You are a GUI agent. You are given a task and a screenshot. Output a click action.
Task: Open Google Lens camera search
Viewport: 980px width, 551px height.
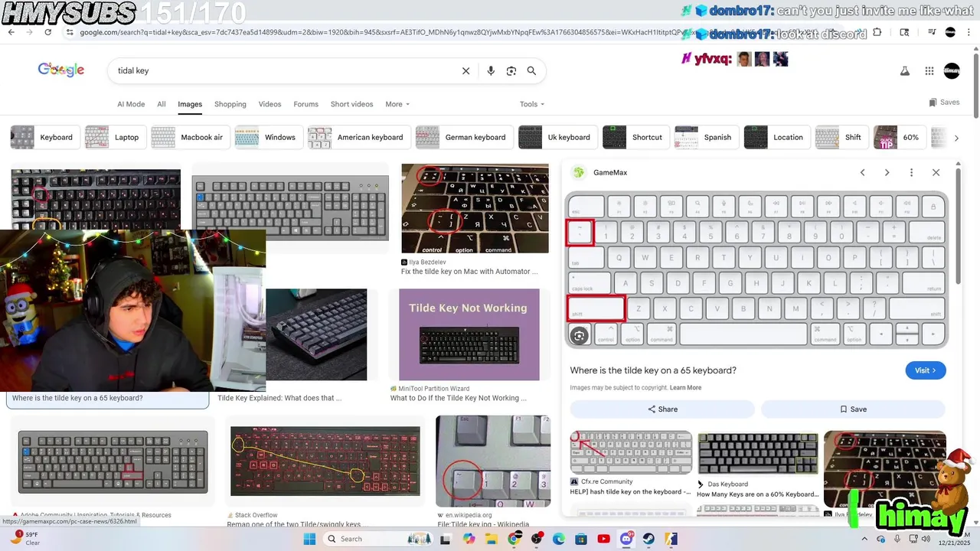click(511, 70)
